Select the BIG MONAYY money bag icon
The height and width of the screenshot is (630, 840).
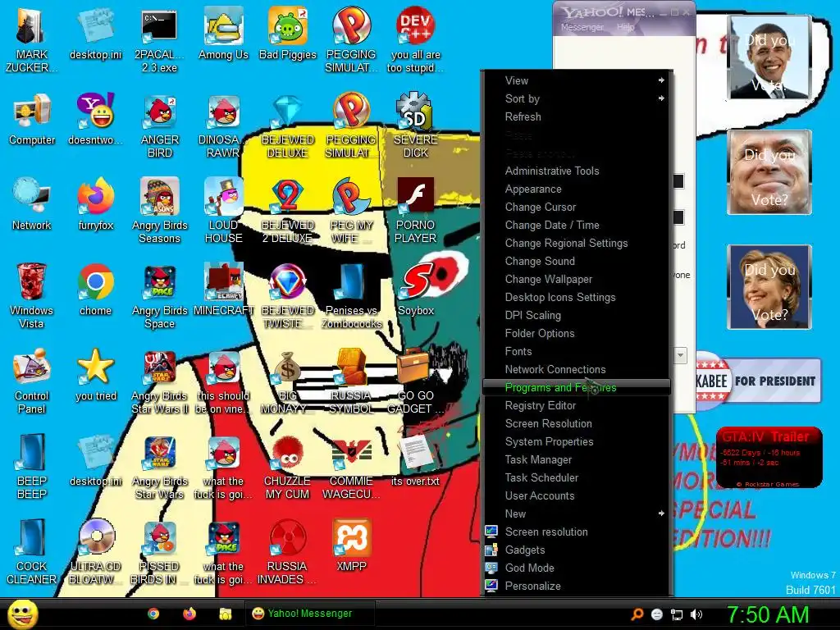pyautogui.click(x=288, y=381)
